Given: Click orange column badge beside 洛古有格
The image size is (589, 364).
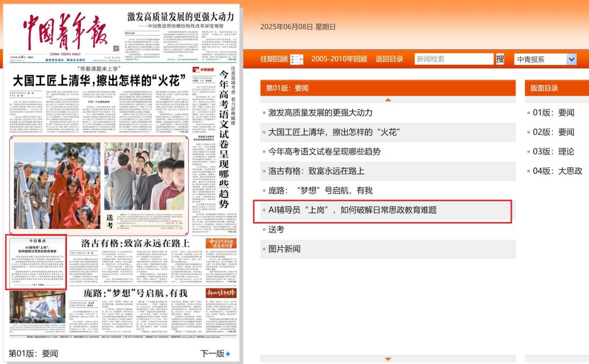Looking at the screenshot, I should 221,243.
